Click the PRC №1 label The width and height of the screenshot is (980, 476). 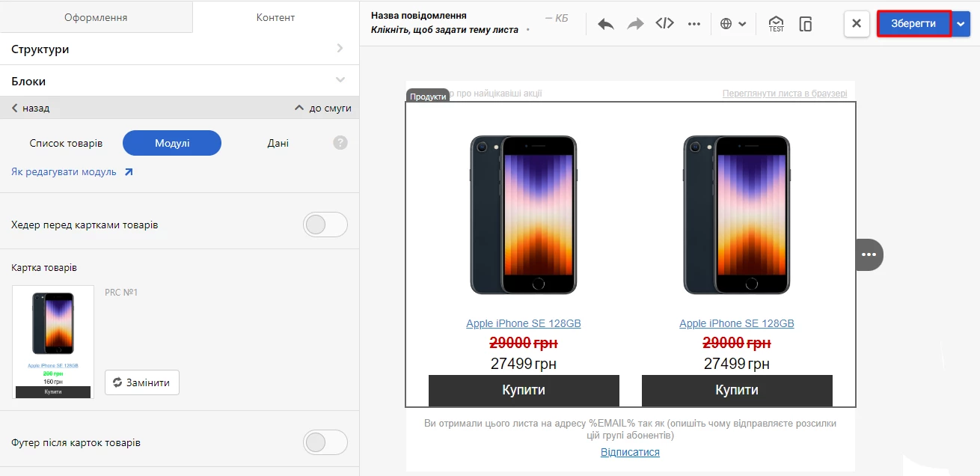point(121,293)
